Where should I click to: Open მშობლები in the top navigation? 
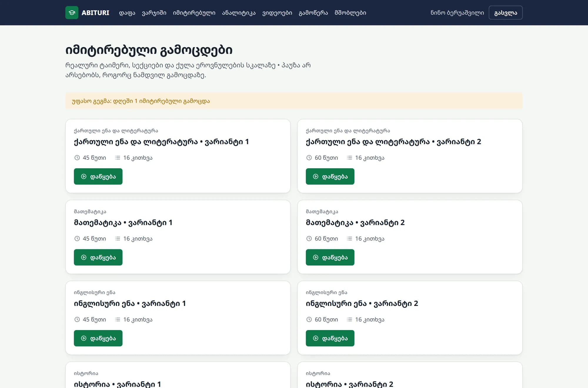[350, 13]
